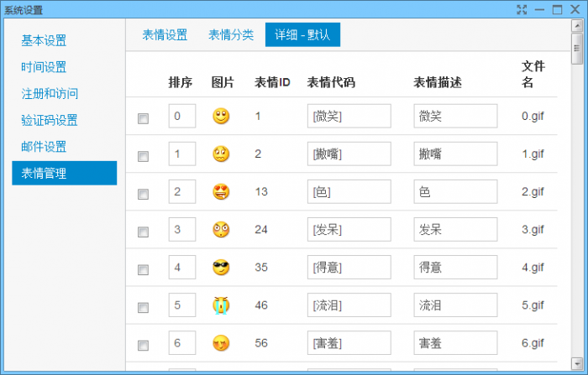Click the sort order field containing 2
Screen dimensions: 588x375
tap(182, 192)
